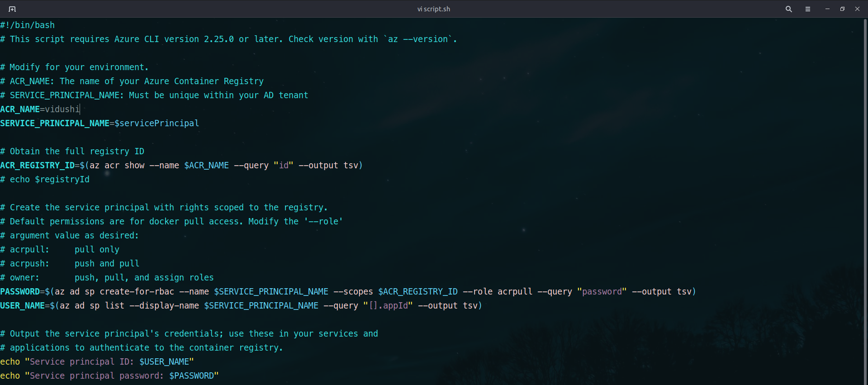Screen dimensions: 868x385
Task: Click the PASSWORD variable assignment at line start
Action: (x=20, y=292)
